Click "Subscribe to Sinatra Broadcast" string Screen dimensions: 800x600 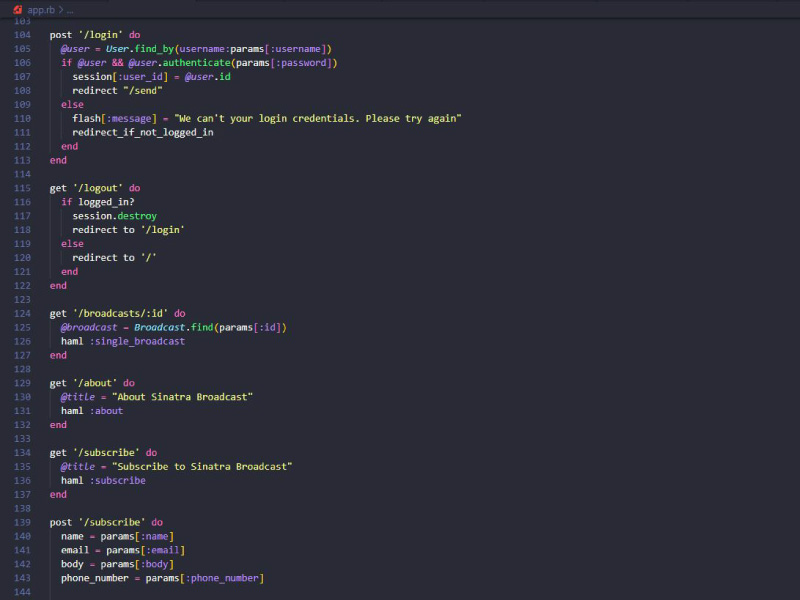202,466
